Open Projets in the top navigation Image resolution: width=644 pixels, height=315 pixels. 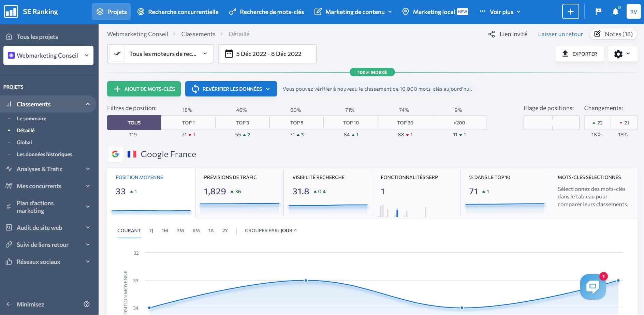pos(111,12)
